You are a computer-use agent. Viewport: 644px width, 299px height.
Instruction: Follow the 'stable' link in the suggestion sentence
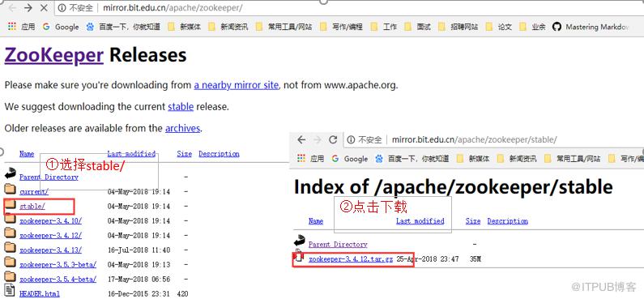click(181, 107)
